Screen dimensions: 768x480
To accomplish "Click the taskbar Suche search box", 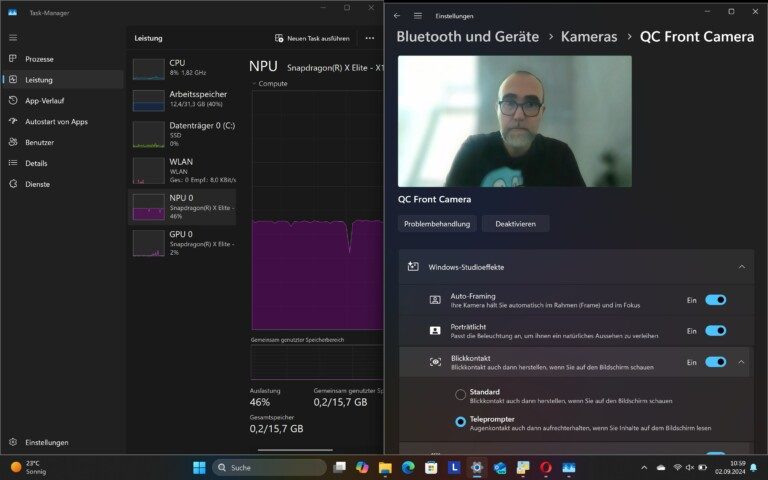I will click(270, 468).
